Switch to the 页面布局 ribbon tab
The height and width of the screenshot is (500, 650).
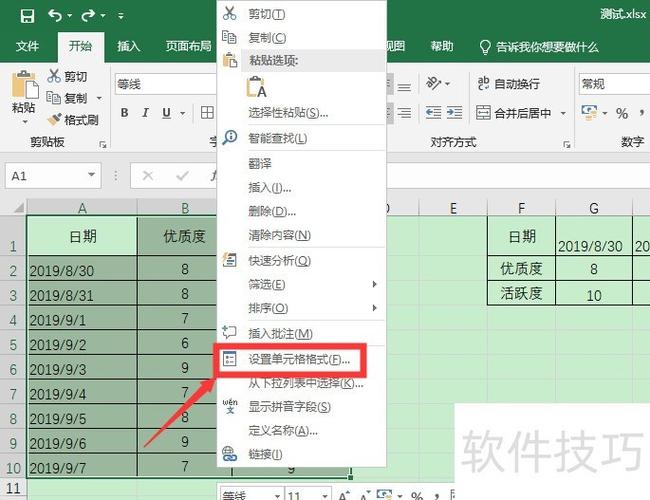(189, 46)
